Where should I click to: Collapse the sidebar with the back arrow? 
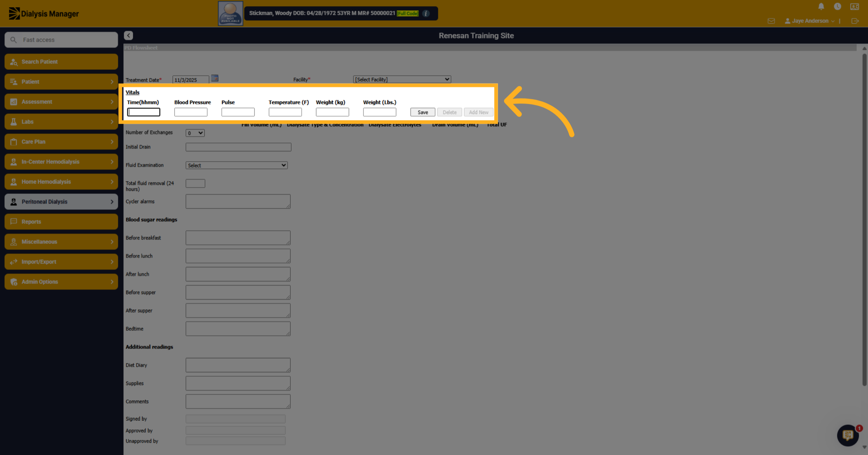(x=128, y=35)
